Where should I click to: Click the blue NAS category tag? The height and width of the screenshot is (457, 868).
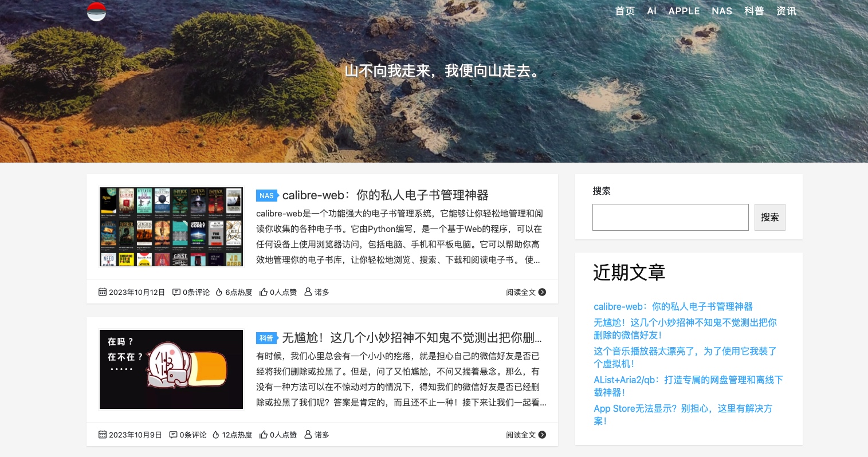click(267, 196)
